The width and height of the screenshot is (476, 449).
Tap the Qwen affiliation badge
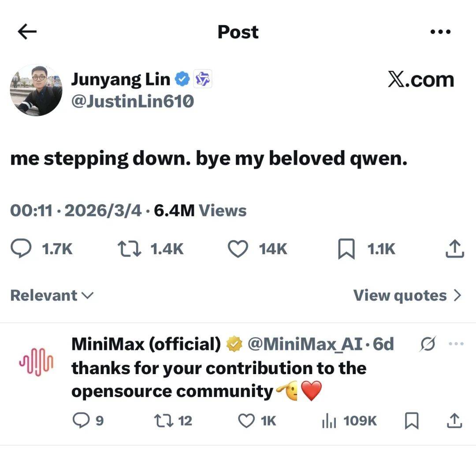203,79
